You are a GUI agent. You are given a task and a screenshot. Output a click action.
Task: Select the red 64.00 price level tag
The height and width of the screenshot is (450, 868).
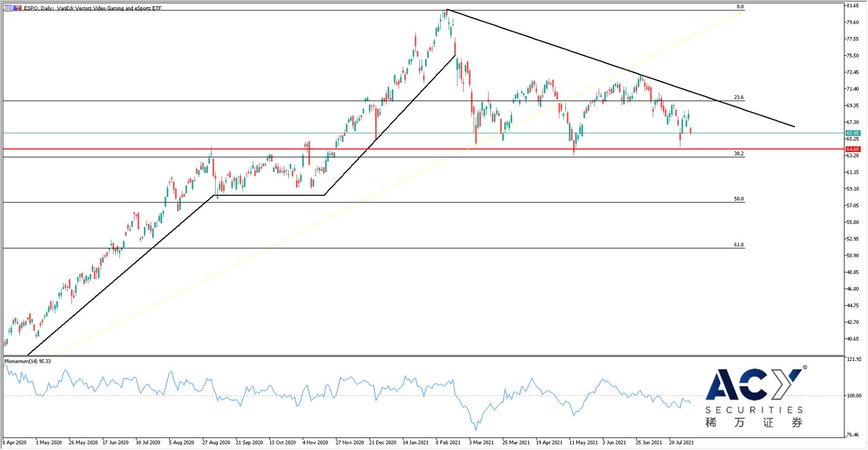point(853,149)
